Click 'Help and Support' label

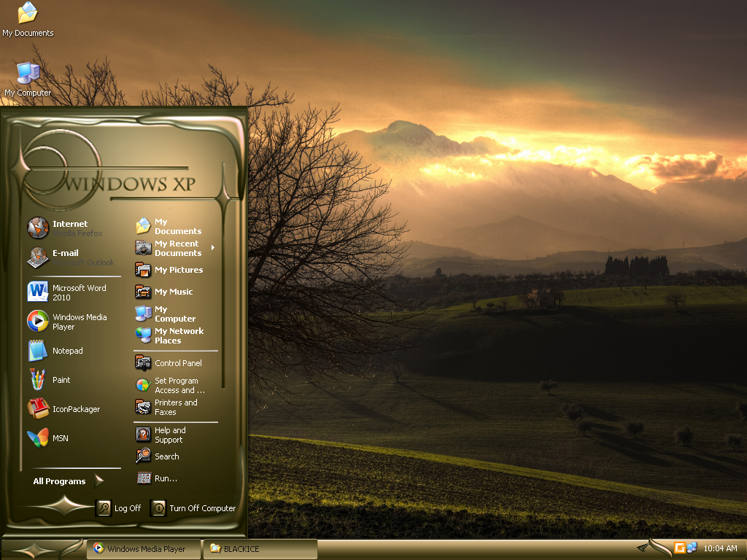coord(170,435)
